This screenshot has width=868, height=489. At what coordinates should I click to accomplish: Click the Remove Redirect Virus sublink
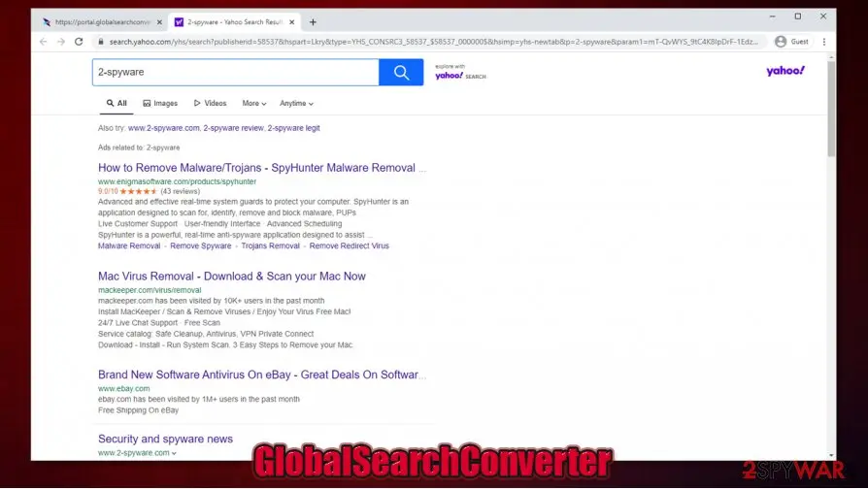[x=349, y=246]
